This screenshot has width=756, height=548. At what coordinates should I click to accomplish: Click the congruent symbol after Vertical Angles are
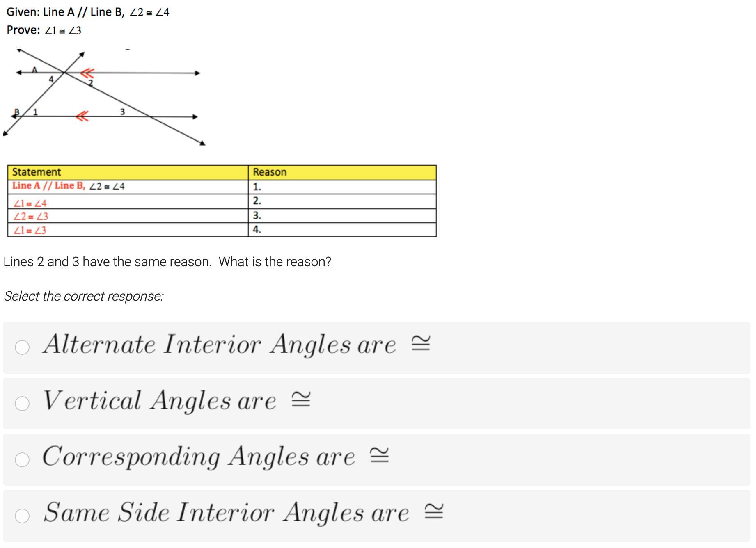point(301,400)
